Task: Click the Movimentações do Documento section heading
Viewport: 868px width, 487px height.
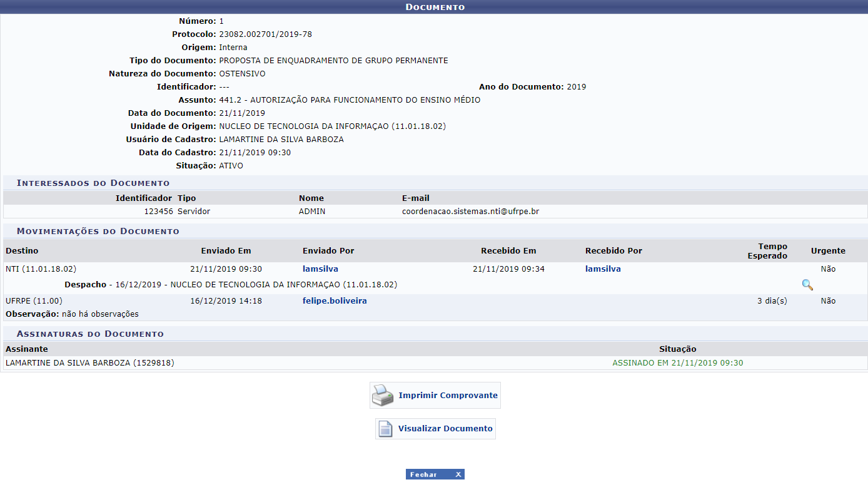Action: pyautogui.click(x=98, y=232)
